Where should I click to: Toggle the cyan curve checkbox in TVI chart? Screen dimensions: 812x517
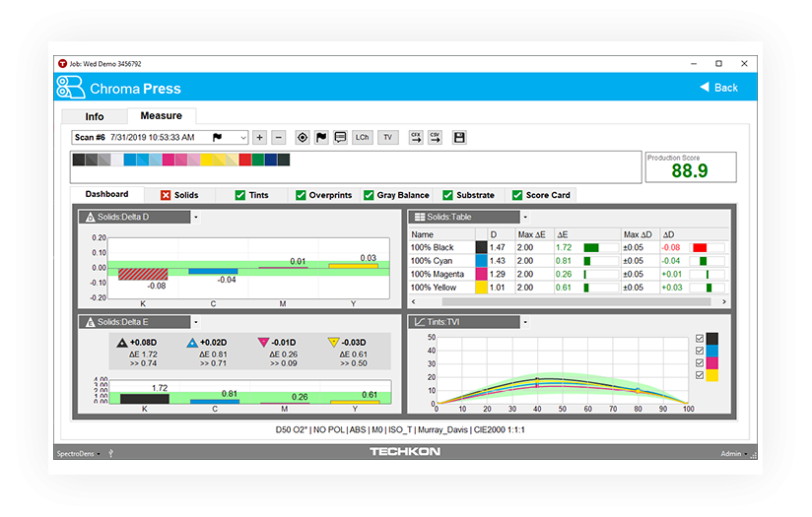[700, 351]
